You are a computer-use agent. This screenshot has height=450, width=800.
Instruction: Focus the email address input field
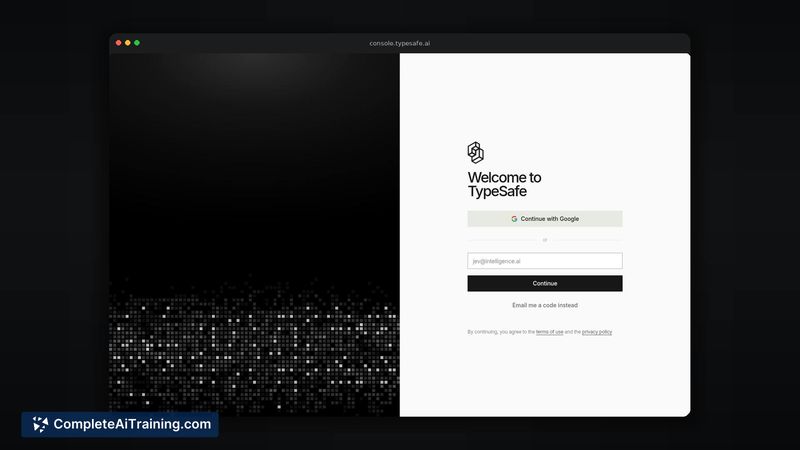tap(544, 261)
